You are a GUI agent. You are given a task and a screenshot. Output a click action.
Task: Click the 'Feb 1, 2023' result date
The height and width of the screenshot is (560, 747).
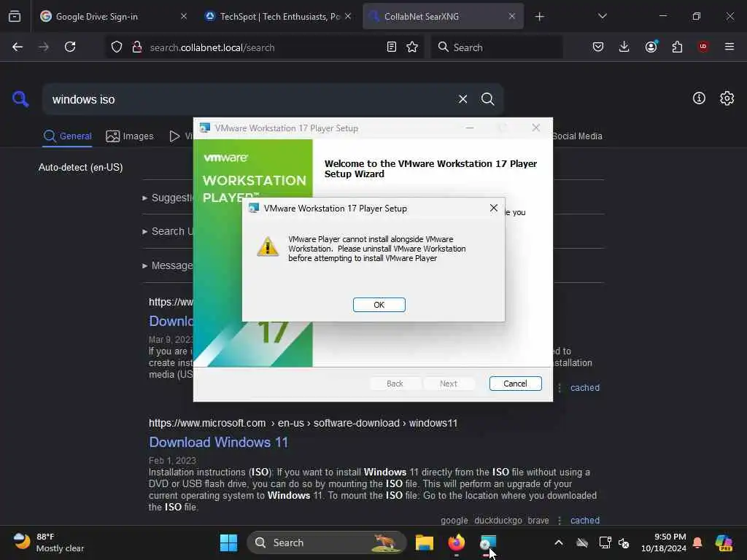[x=172, y=461]
